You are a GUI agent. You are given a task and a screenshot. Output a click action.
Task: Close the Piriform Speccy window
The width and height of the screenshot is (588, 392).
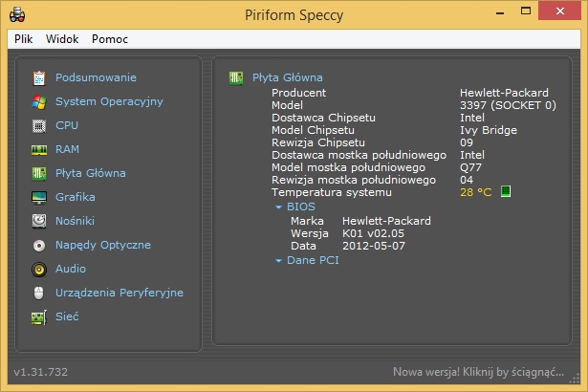click(559, 11)
